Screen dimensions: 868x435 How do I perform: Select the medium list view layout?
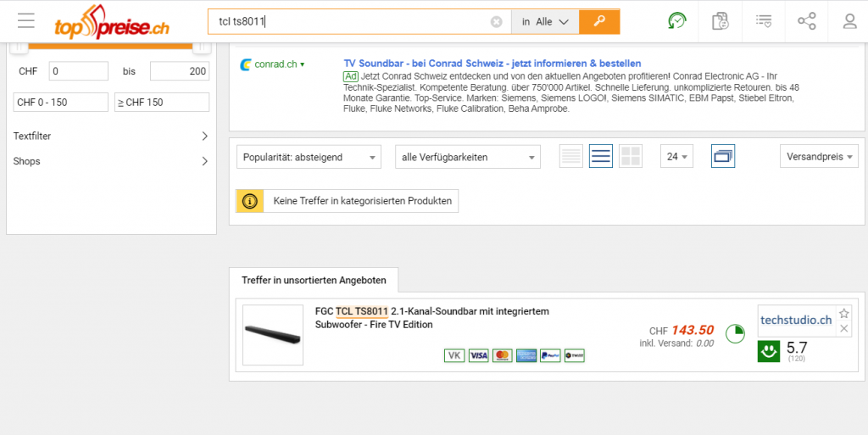[600, 157]
